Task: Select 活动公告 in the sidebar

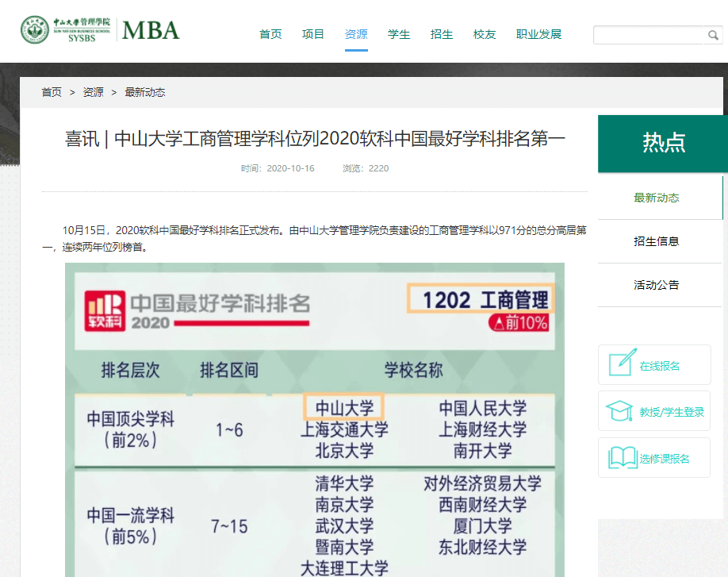Action: [656, 285]
